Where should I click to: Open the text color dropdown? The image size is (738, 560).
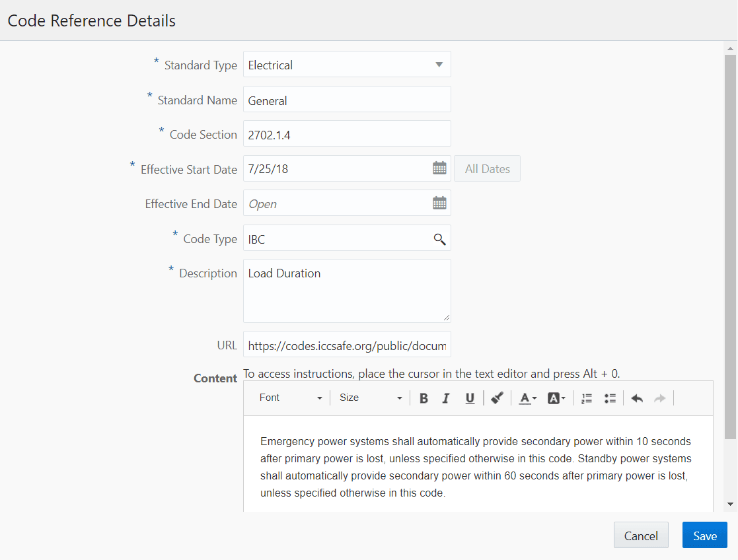click(527, 398)
